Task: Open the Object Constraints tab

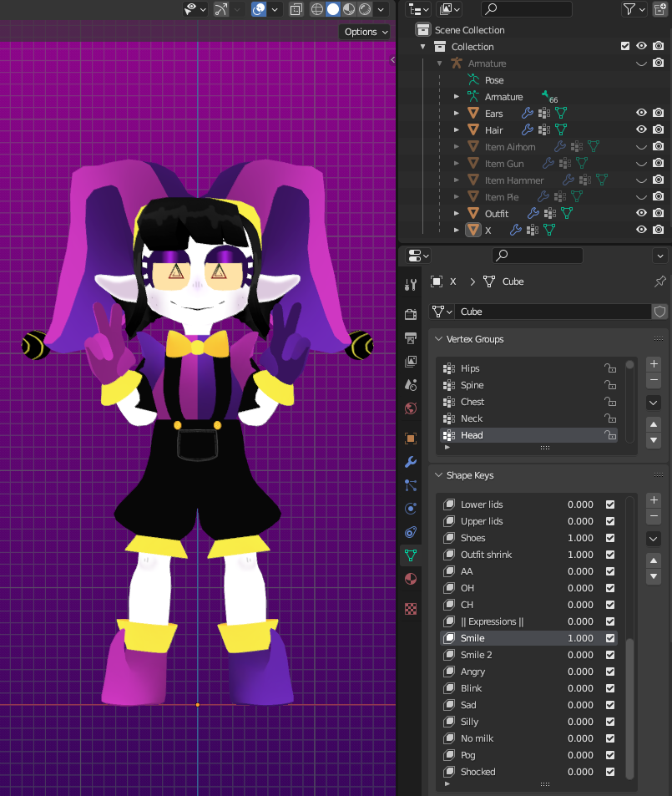Action: coord(411,532)
